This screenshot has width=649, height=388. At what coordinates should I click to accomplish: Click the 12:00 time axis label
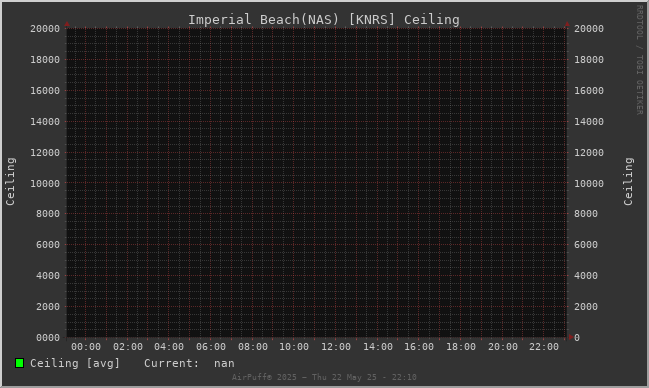336,347
